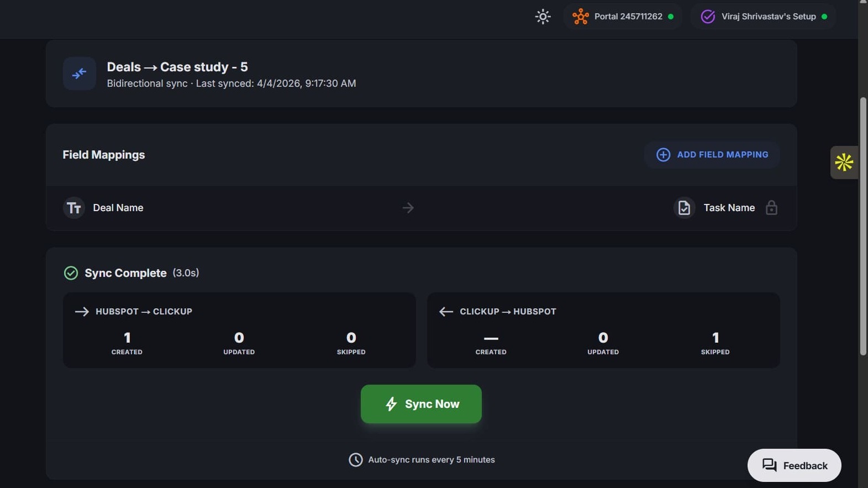Screen dimensions: 868x488
Task: Click the HubSpot → ClickUp Updated count 0
Action: point(239,338)
